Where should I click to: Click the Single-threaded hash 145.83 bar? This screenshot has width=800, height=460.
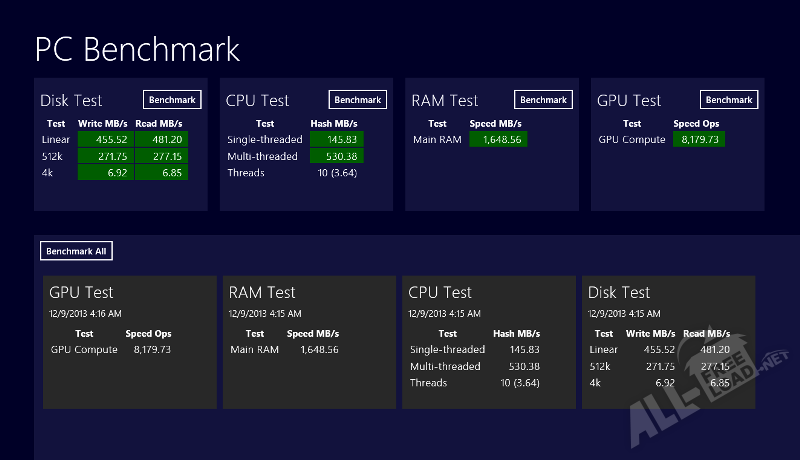coord(337,140)
